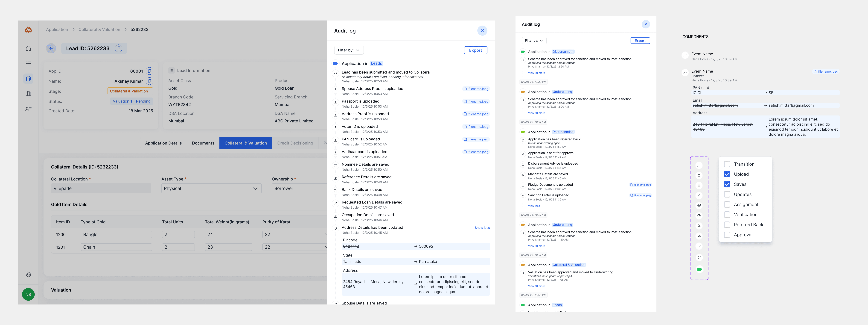868x325 pixels.
Task: Click the users list sidebar icon
Action: tap(28, 109)
